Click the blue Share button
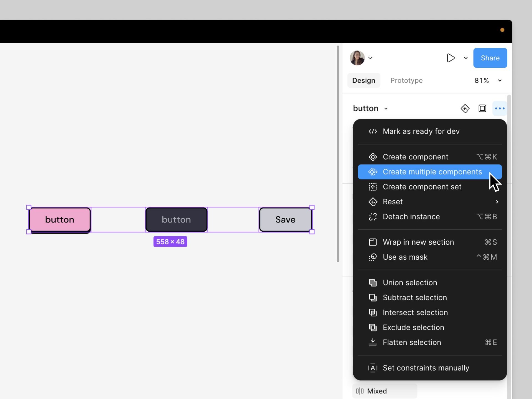 click(490, 58)
